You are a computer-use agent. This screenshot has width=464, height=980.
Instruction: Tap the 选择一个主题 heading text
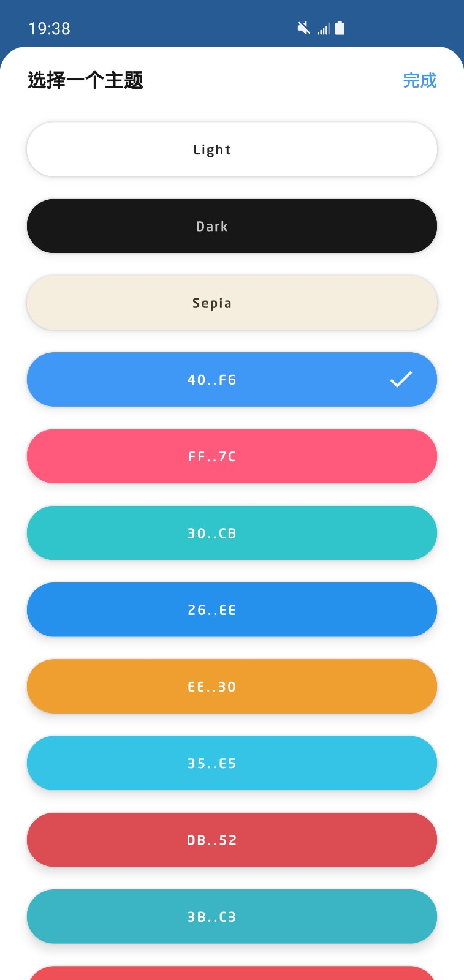coord(85,80)
